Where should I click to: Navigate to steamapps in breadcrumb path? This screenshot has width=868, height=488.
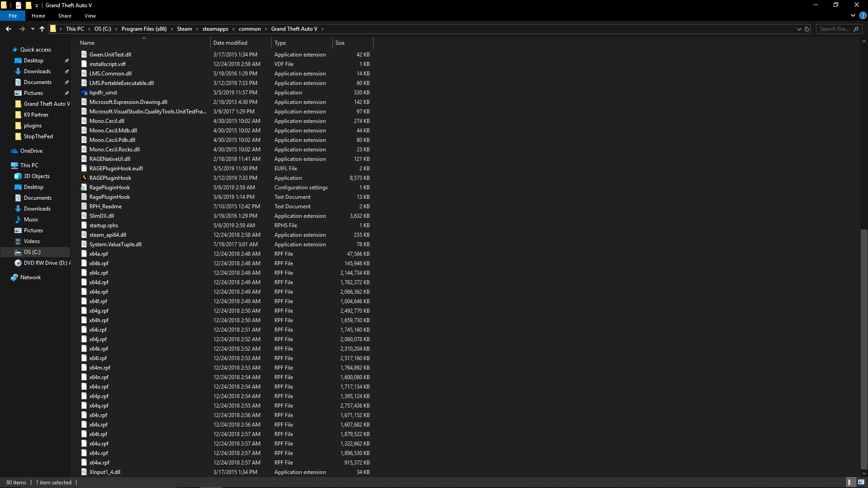pyautogui.click(x=215, y=29)
